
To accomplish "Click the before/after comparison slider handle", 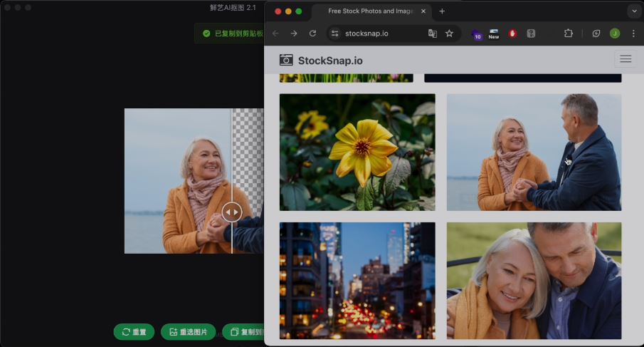I will point(232,212).
